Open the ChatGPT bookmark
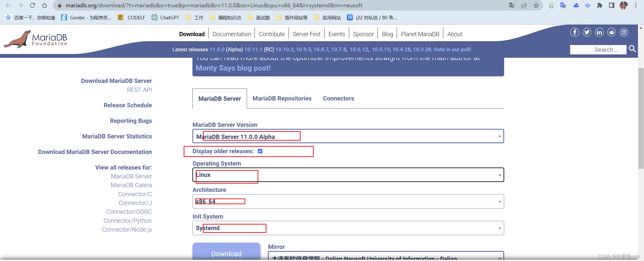This screenshot has width=644, height=261. tap(165, 18)
